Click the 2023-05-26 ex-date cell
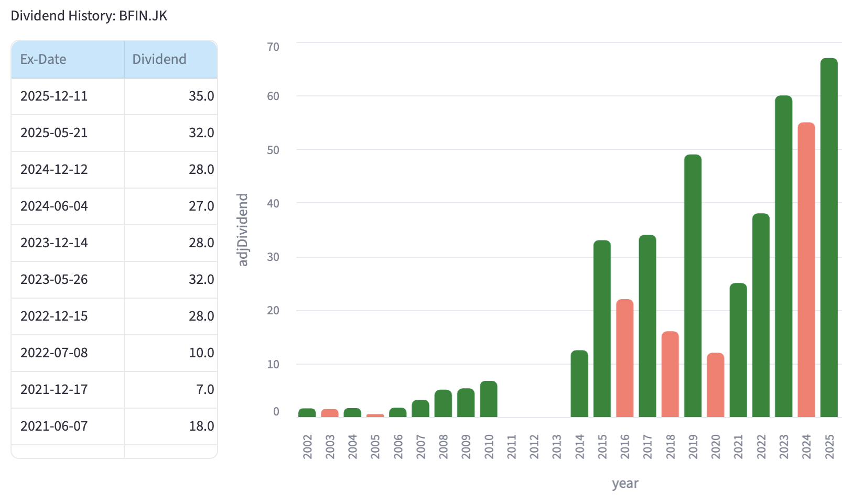The image size is (842, 504). pos(54,280)
